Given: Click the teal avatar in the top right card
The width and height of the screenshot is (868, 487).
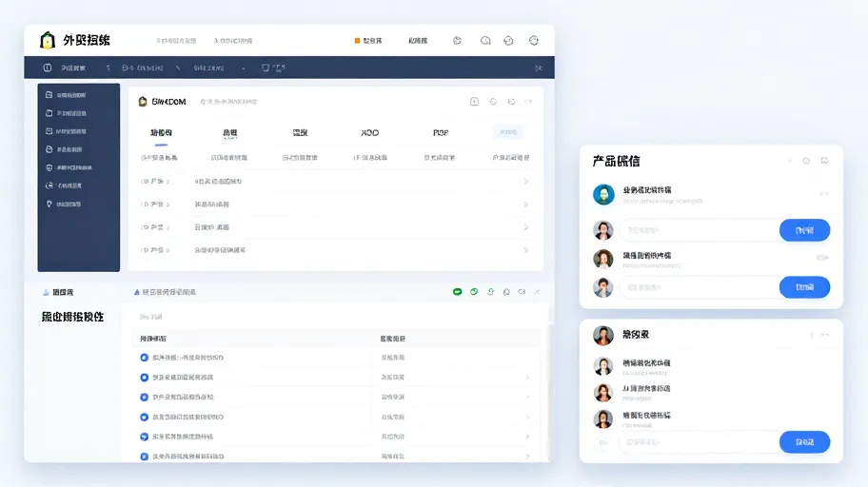Looking at the screenshot, I should tap(603, 195).
